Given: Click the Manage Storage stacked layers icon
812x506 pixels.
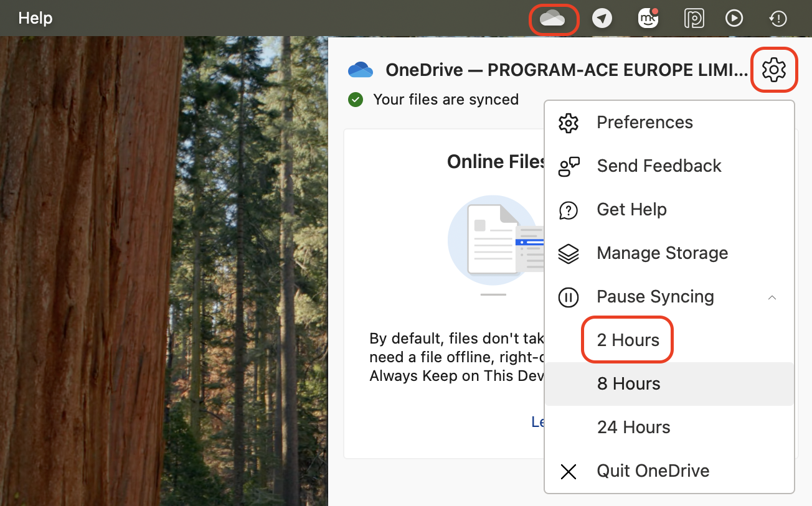Looking at the screenshot, I should 569,253.
